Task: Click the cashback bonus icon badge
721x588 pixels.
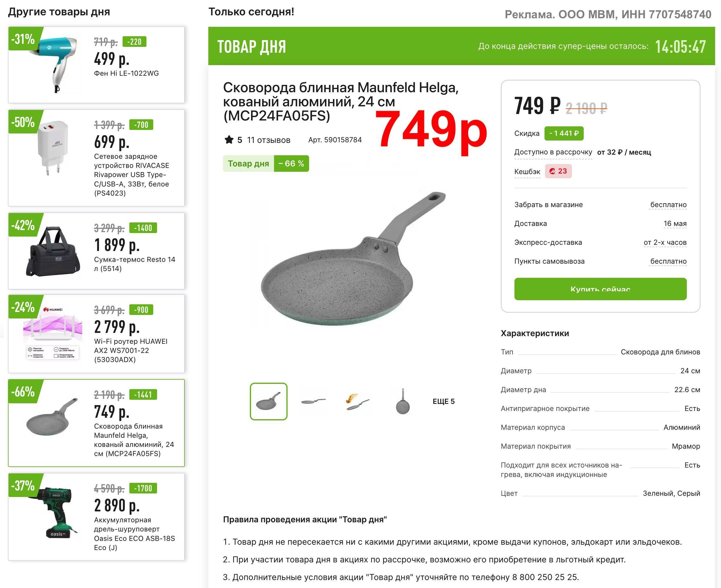Action: pos(558,171)
